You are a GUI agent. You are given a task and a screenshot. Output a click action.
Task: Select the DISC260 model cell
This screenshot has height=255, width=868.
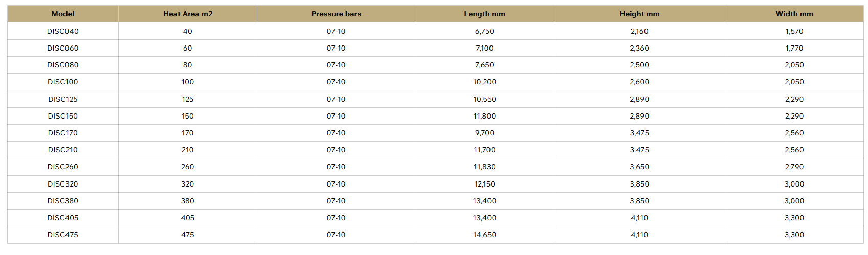(x=63, y=167)
